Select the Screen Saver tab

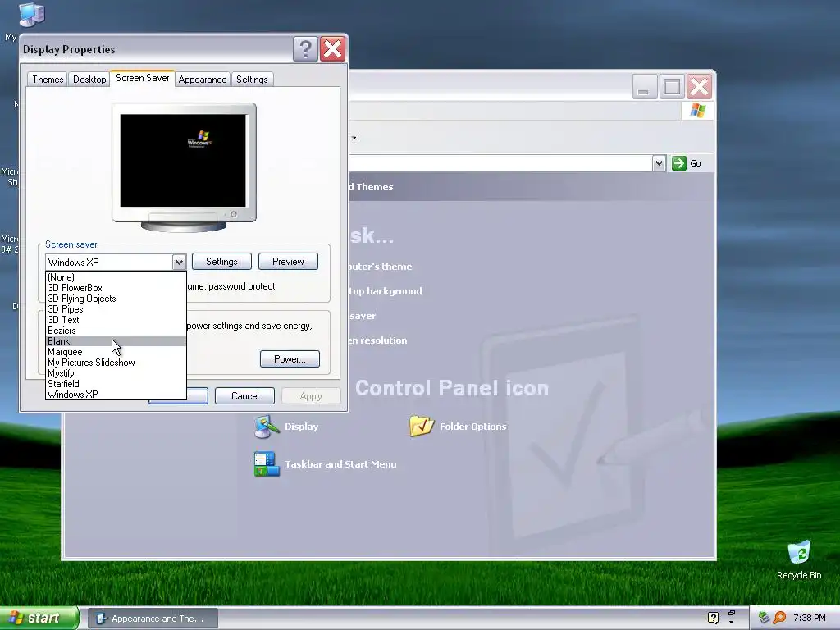coord(143,78)
